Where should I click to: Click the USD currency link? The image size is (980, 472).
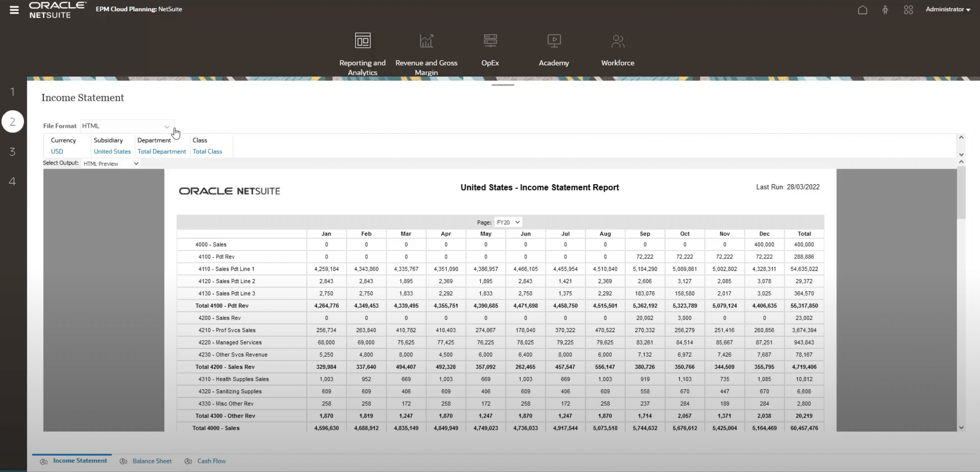[x=57, y=151]
